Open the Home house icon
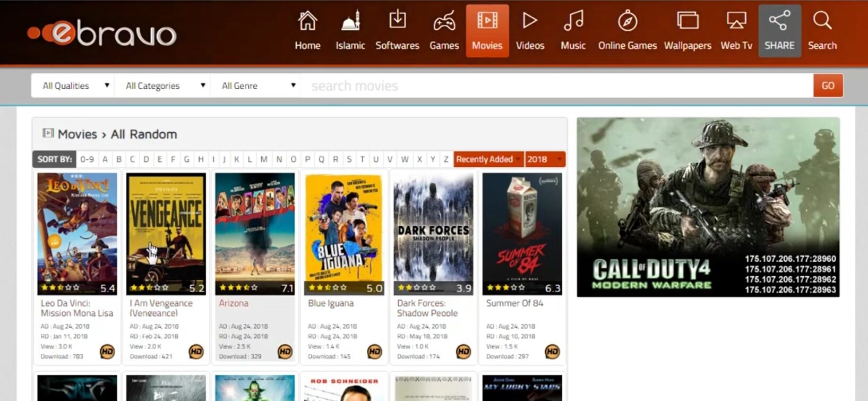Viewport: 868px width, 401px height. (x=307, y=21)
